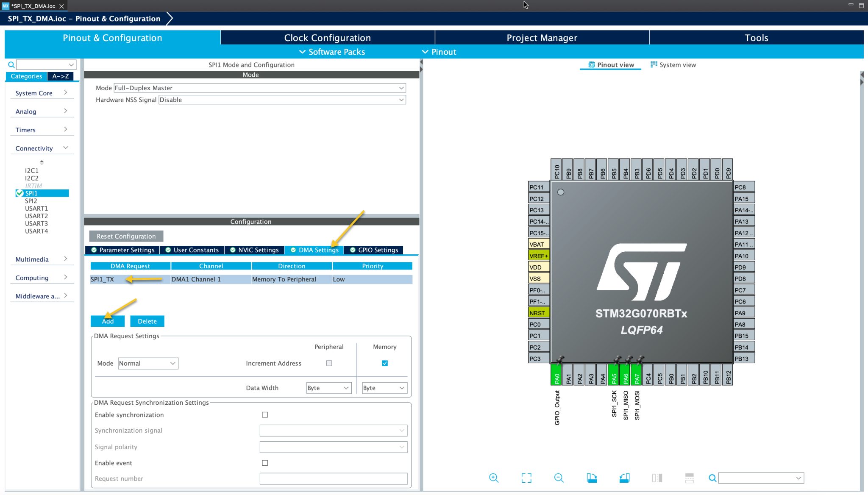The height and width of the screenshot is (495, 868).
Task: Click the zoom in magnifier icon
Action: tap(494, 478)
